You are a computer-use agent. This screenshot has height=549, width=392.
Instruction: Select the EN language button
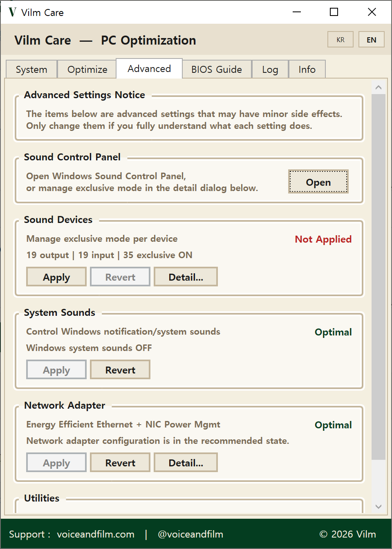371,39
